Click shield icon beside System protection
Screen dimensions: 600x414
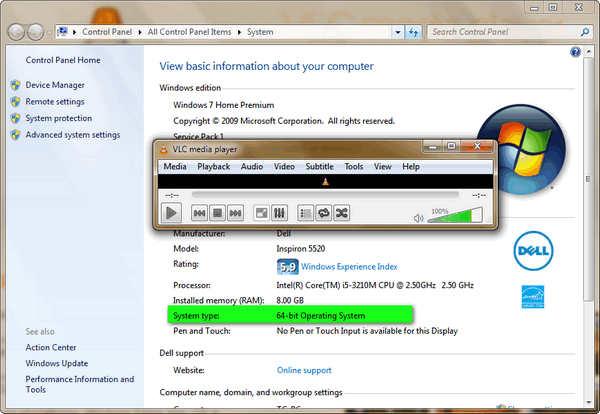point(15,118)
